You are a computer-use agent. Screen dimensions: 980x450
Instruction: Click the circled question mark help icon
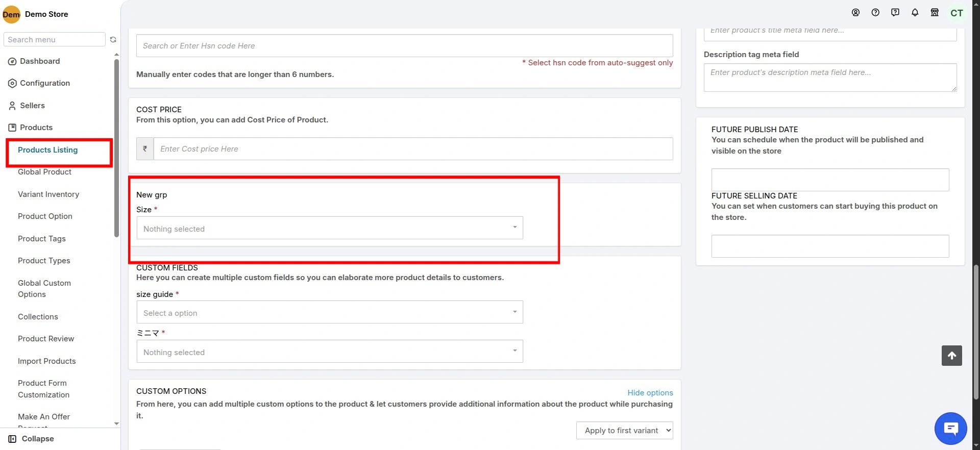[875, 13]
